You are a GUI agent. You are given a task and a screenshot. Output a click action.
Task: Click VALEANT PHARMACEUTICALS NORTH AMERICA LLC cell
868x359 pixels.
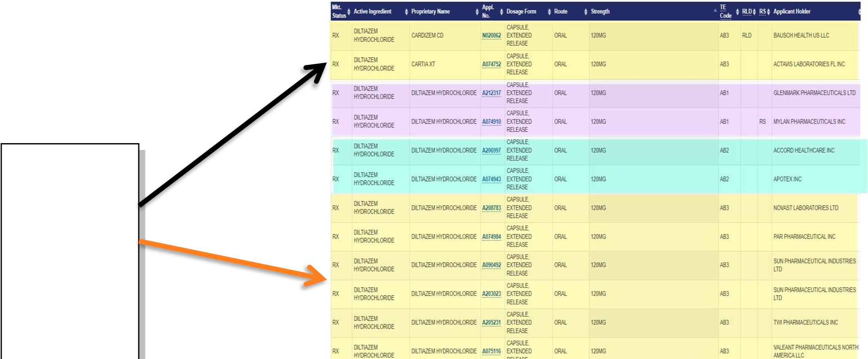tap(816, 351)
